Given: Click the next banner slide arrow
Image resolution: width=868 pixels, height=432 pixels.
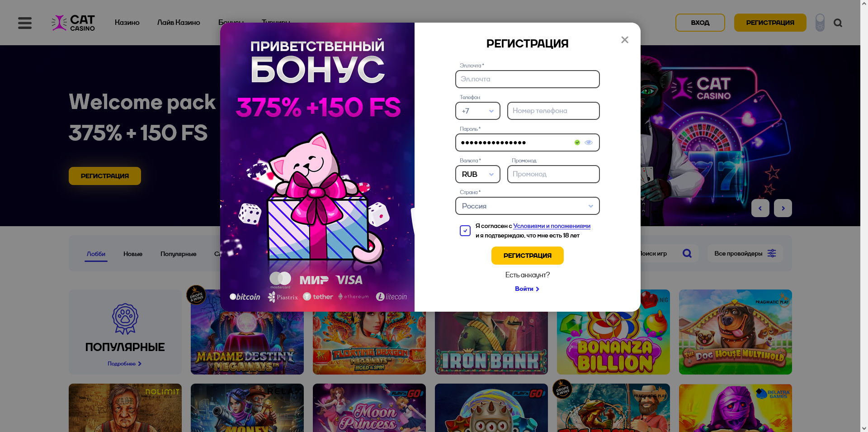Looking at the screenshot, I should click(x=783, y=208).
